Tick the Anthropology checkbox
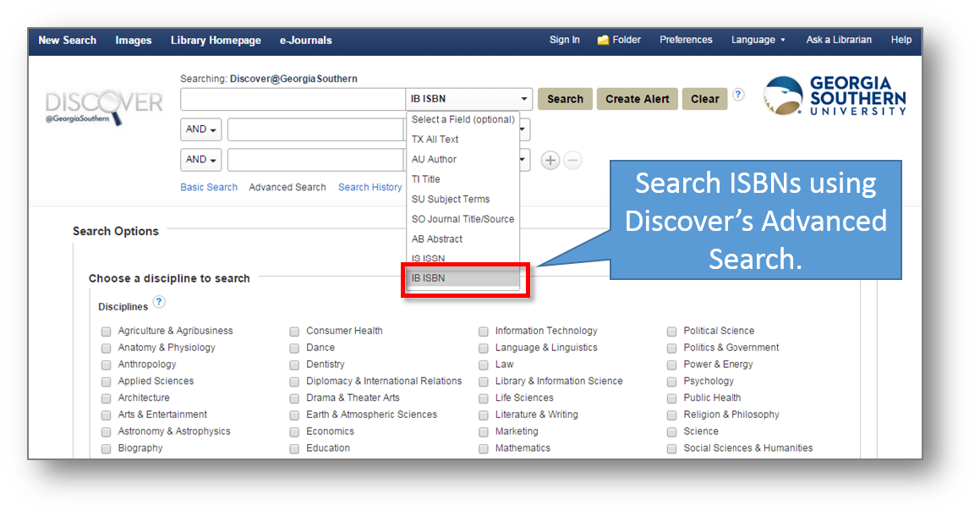Image resolution: width=980 pixels, height=516 pixels. point(107,365)
